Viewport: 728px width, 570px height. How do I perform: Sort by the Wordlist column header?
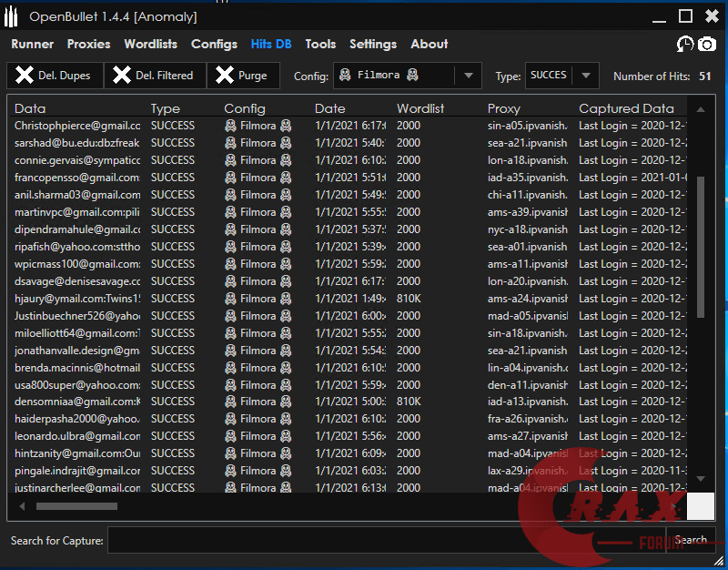click(420, 108)
